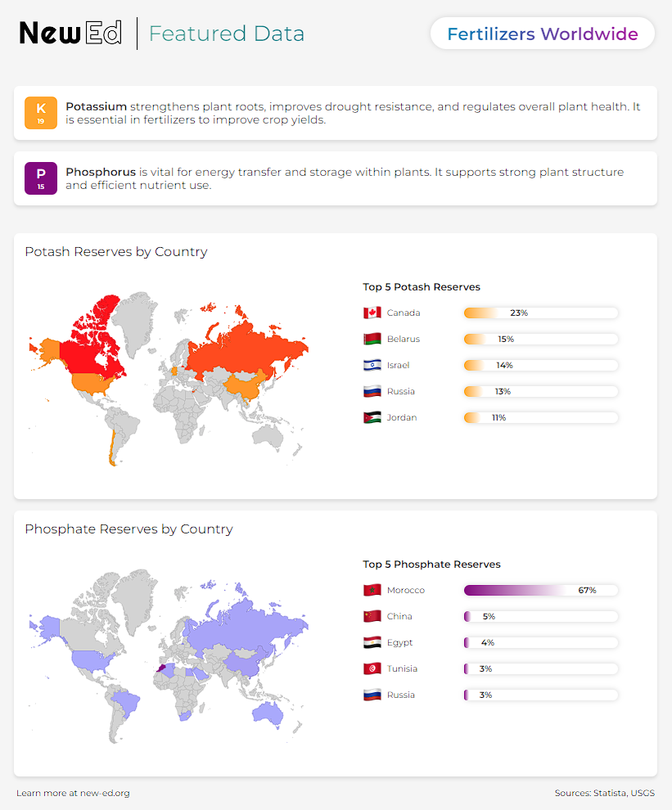Click the Phosphorus P element icon
This screenshot has width=672, height=810.
[x=41, y=178]
